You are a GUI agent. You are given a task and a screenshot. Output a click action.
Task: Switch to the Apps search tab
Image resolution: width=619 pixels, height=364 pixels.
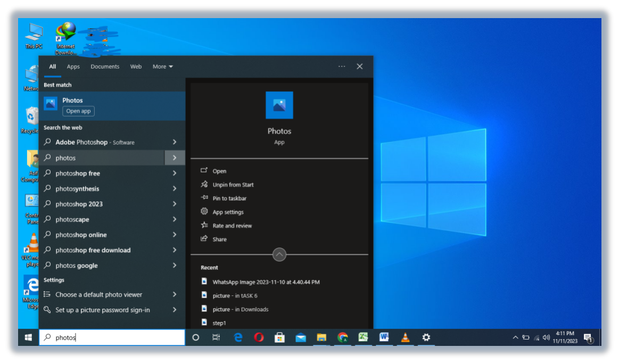click(73, 67)
